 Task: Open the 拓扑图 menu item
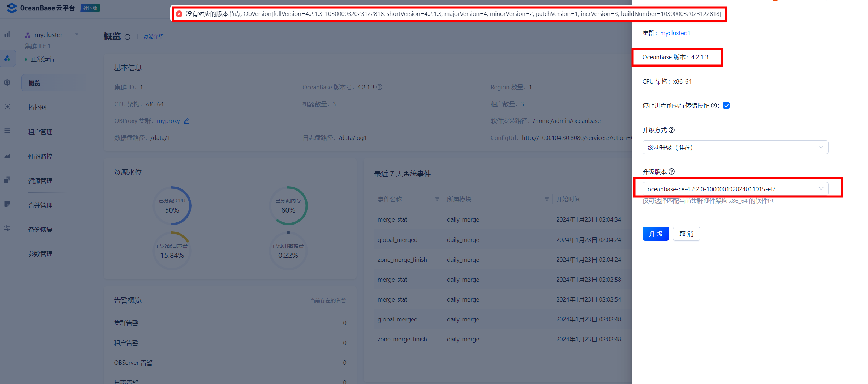tap(37, 107)
